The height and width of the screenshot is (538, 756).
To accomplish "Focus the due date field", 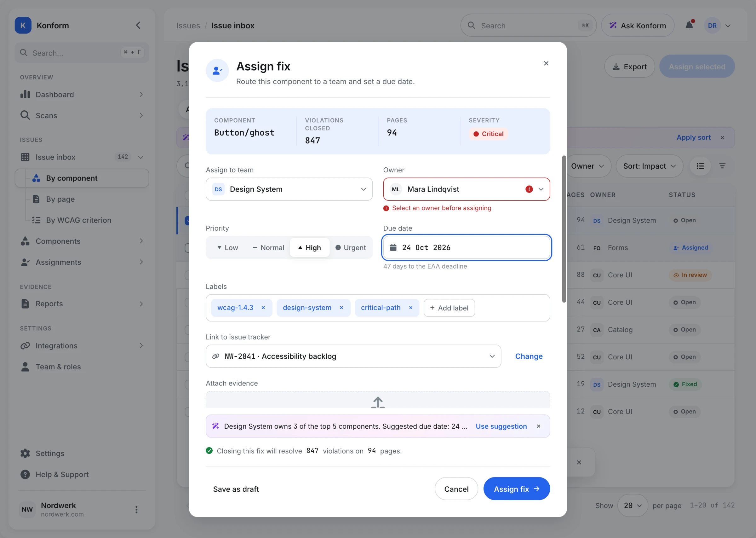I will point(467,247).
